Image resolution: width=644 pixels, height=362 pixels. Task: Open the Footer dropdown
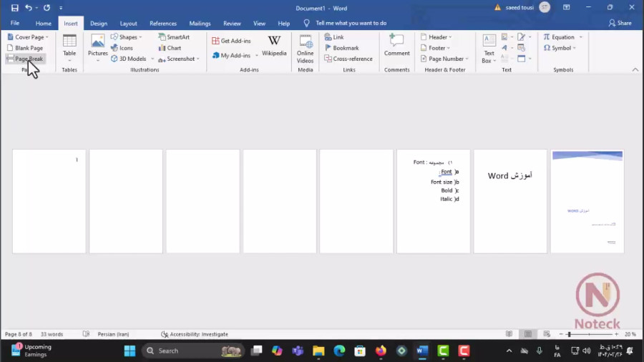[435, 48]
